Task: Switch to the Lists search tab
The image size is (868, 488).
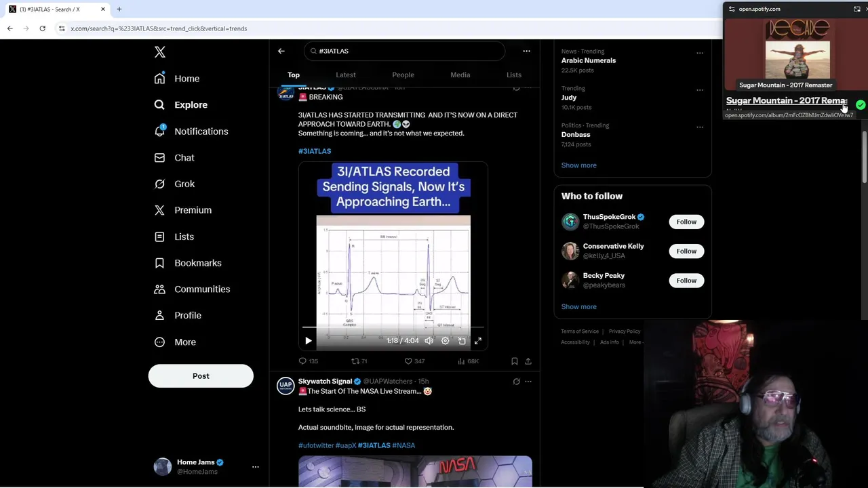Action: click(x=514, y=75)
